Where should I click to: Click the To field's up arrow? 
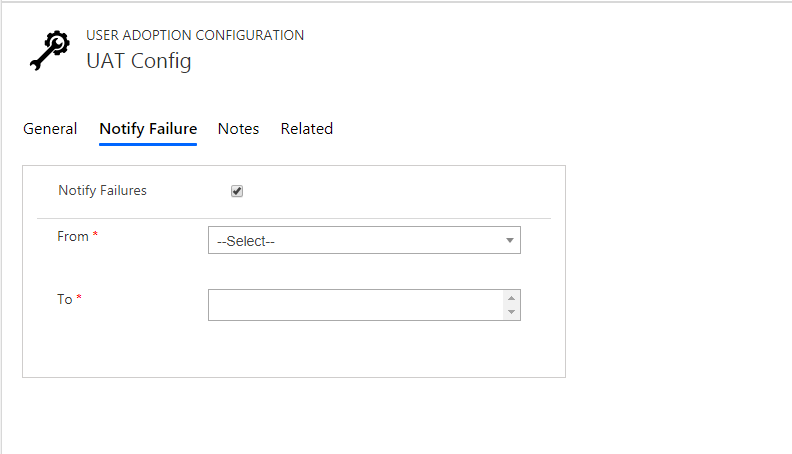point(511,298)
